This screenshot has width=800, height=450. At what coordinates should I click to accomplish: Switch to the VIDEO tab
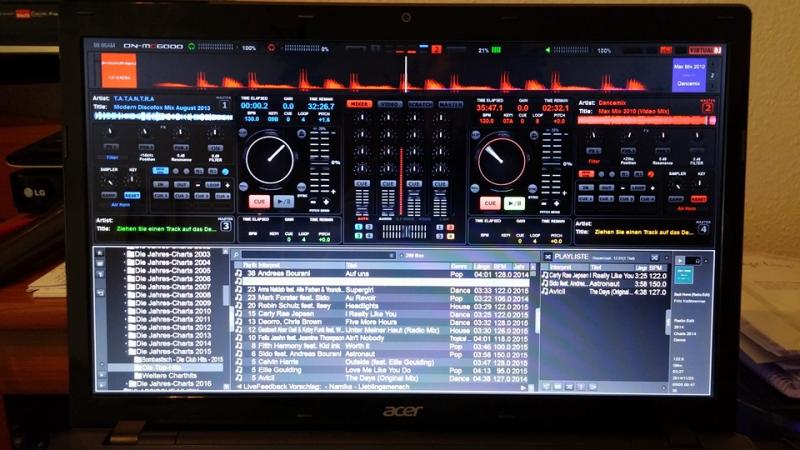pyautogui.click(x=390, y=104)
